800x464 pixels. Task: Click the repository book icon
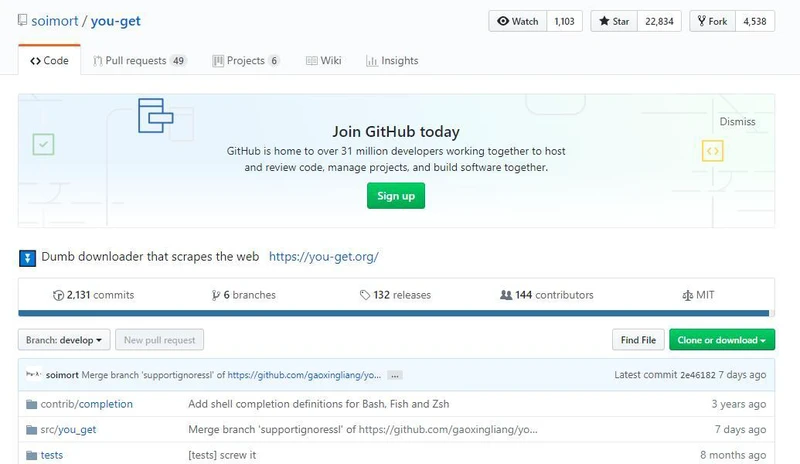[22, 20]
